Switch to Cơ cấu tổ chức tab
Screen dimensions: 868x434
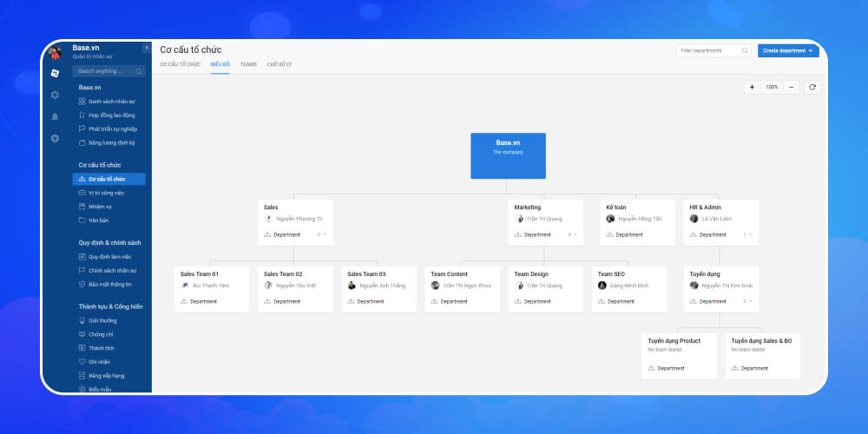(180, 64)
